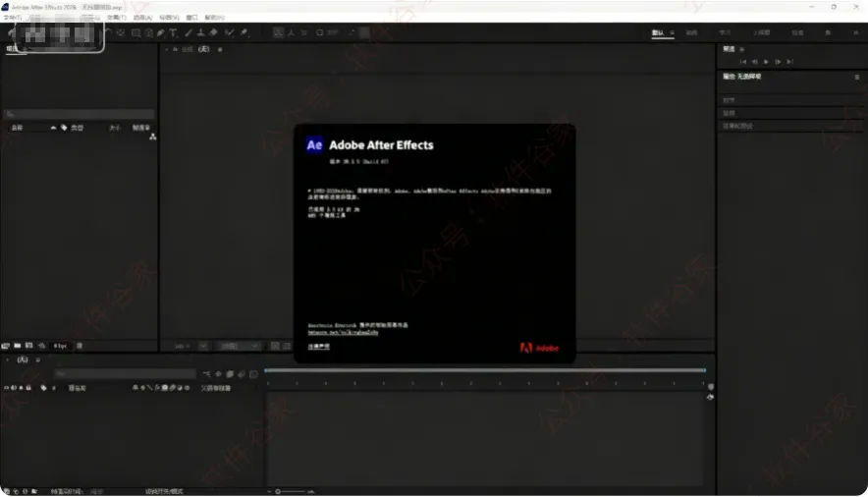Image resolution: width=868 pixels, height=497 pixels.
Task: Step back one frame in Preview panel
Action: pyautogui.click(x=754, y=62)
